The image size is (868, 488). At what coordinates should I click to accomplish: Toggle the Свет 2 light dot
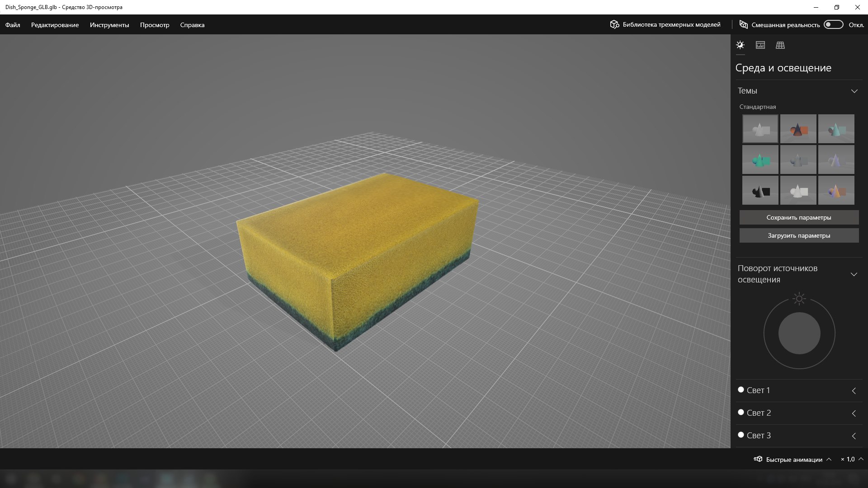[741, 412]
